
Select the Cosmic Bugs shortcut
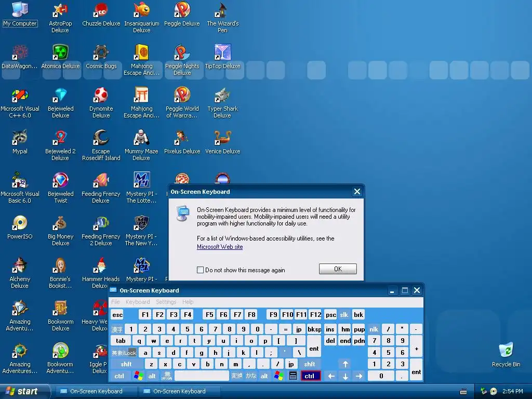(x=101, y=56)
